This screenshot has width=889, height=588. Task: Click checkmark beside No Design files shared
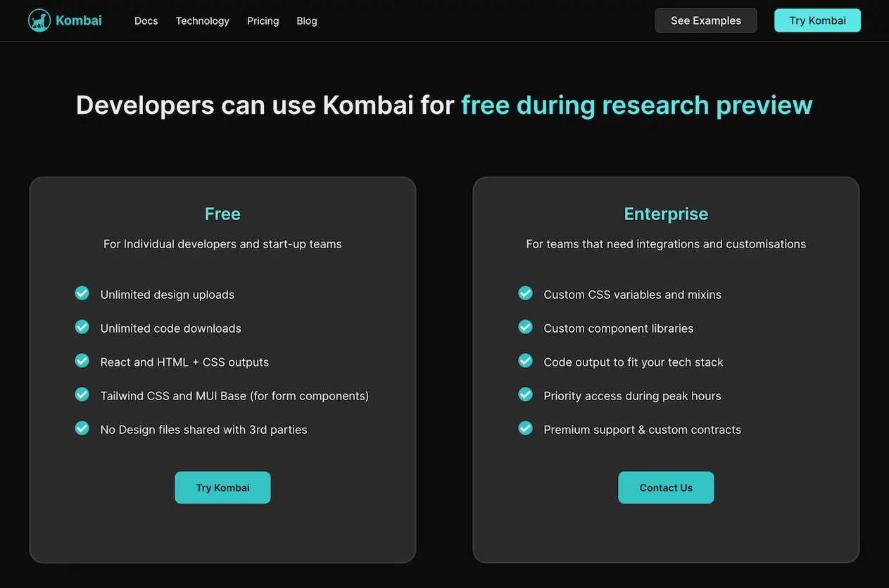82,428
